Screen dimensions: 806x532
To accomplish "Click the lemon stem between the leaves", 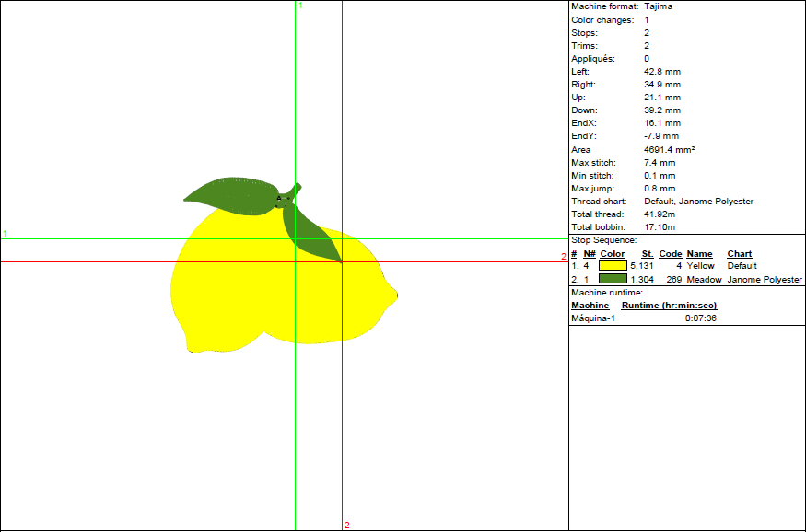I will [x=286, y=197].
